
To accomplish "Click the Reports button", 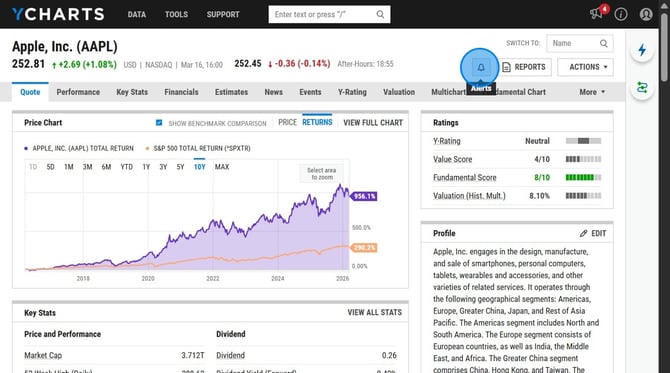I will tap(526, 67).
